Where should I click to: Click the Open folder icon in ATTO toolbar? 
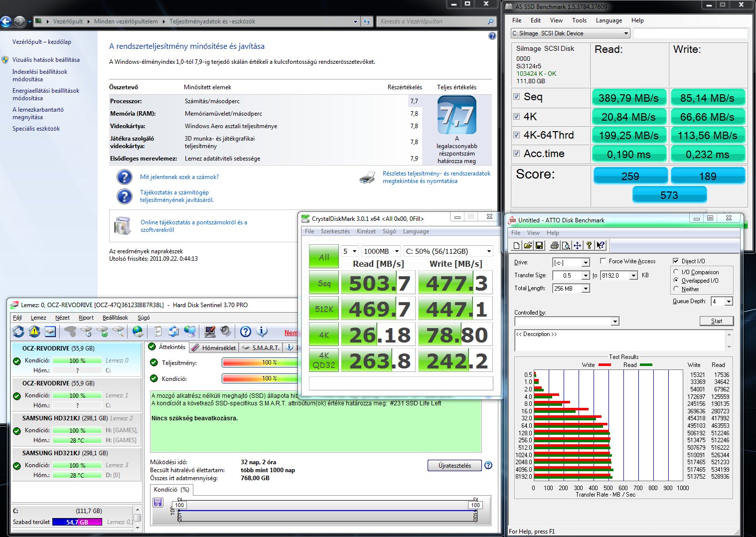(528, 245)
